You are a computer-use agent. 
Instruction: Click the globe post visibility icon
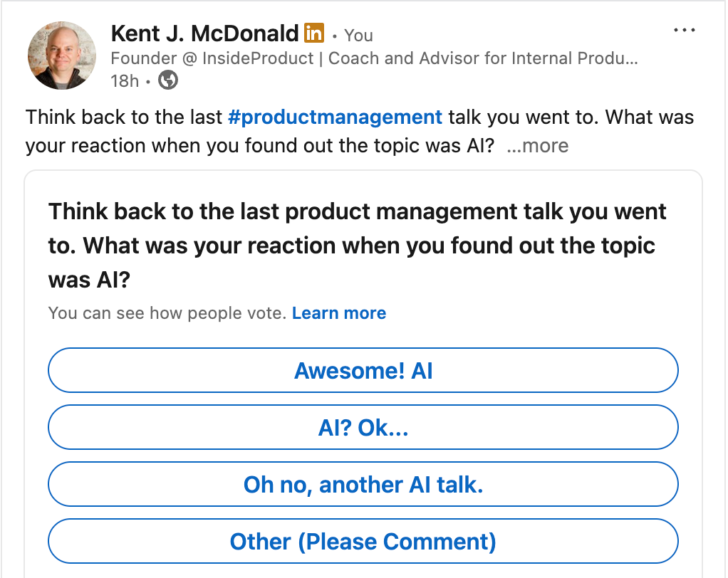(x=168, y=80)
